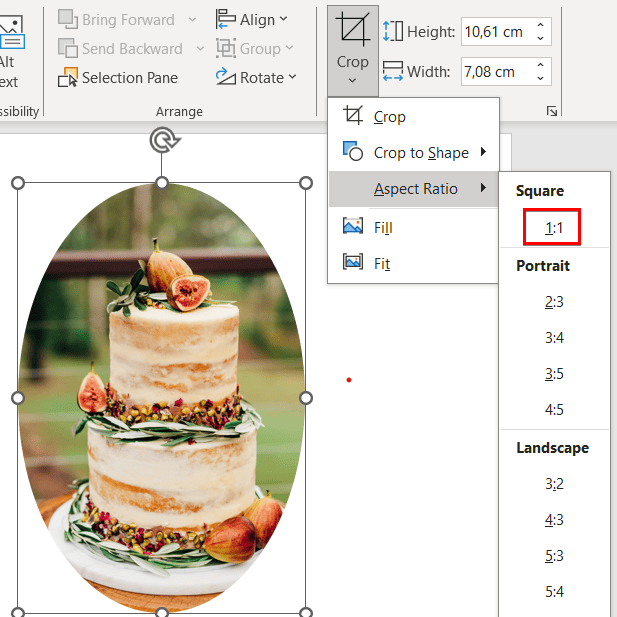617x617 pixels.
Task: Pick the 3:2 landscape ratio
Action: (554, 483)
